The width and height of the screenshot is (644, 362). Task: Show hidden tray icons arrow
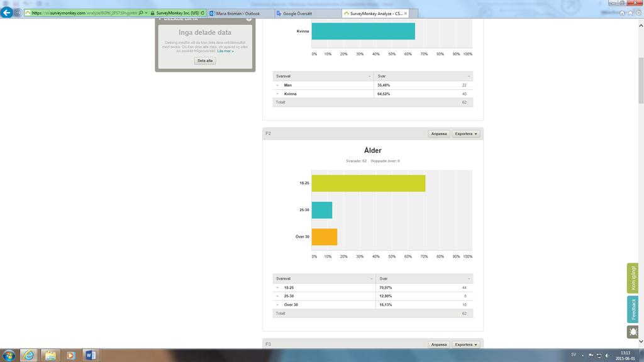(582, 356)
